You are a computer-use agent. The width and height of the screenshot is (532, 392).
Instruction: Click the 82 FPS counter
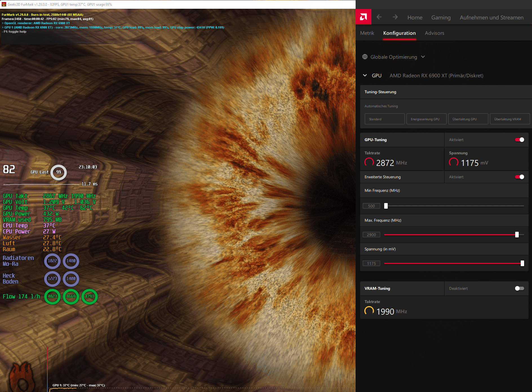pos(9,169)
